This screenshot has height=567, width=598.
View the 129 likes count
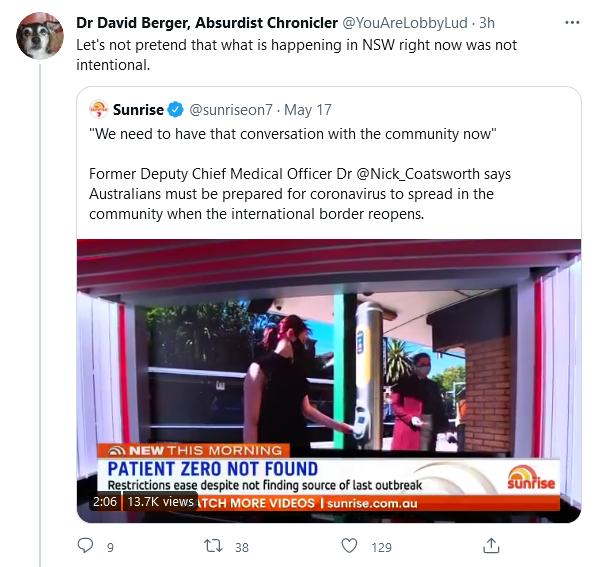click(x=381, y=548)
